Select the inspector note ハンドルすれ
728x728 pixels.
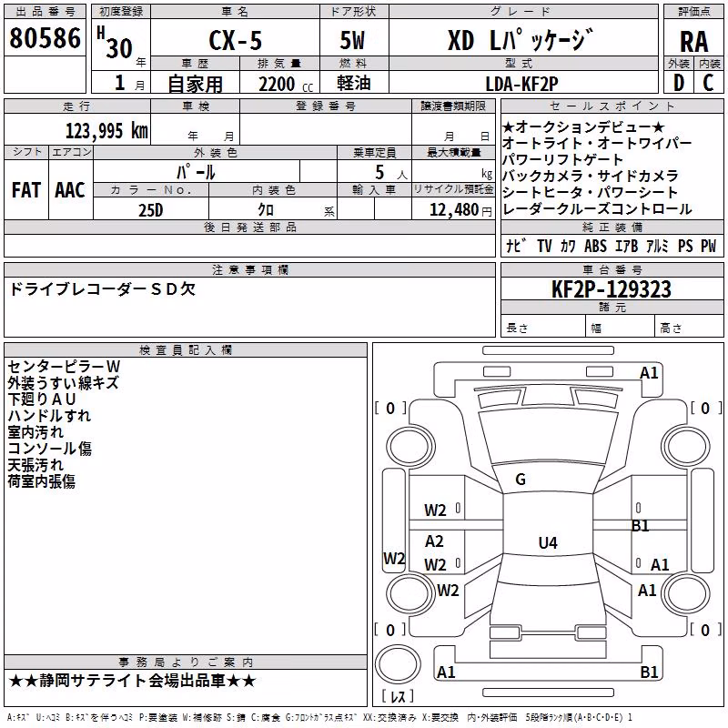coord(49,415)
